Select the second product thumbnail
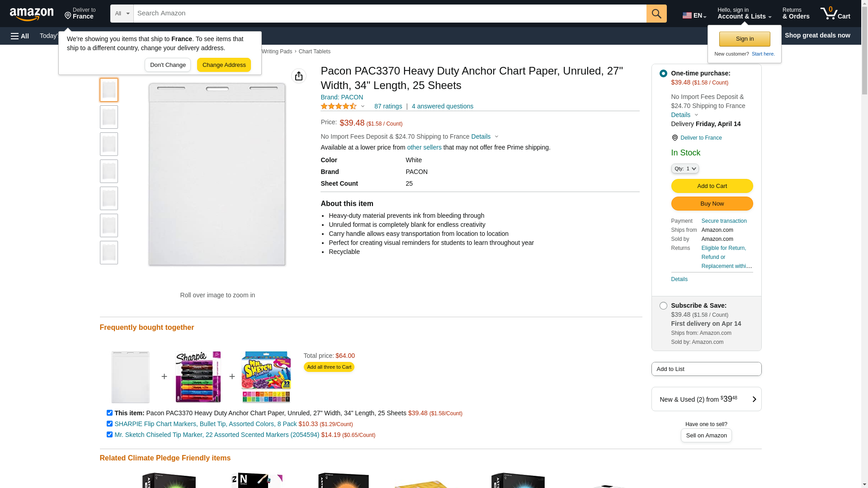Image resolution: width=868 pixels, height=488 pixels. [109, 117]
